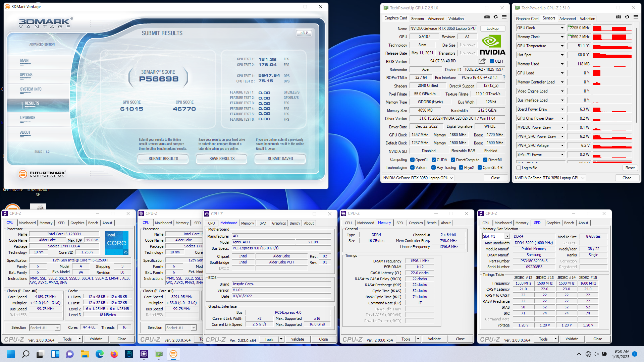
Task: Open File Explorer from the taskbar
Action: point(85,354)
